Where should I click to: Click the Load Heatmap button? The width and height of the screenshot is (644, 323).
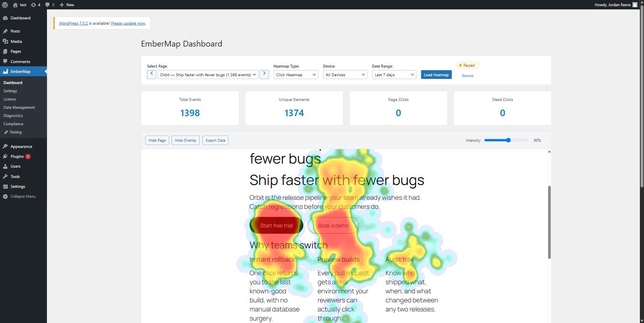tap(436, 75)
